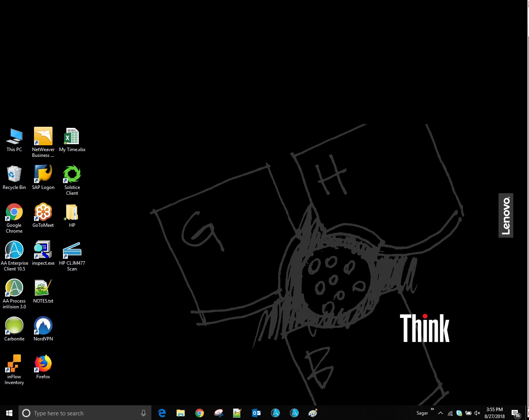Open Wi-Fi network tray icon
The height and width of the screenshot is (420, 529).
click(450, 413)
